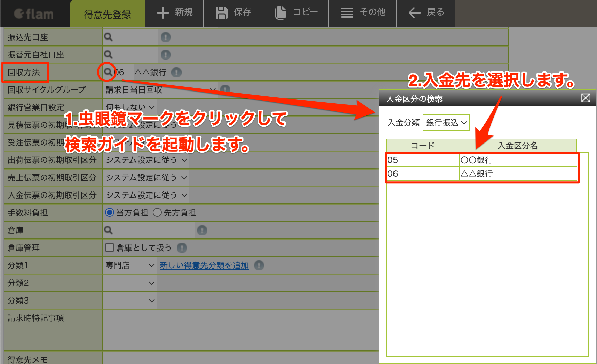Click the 戻る back arrow icon

point(414,13)
